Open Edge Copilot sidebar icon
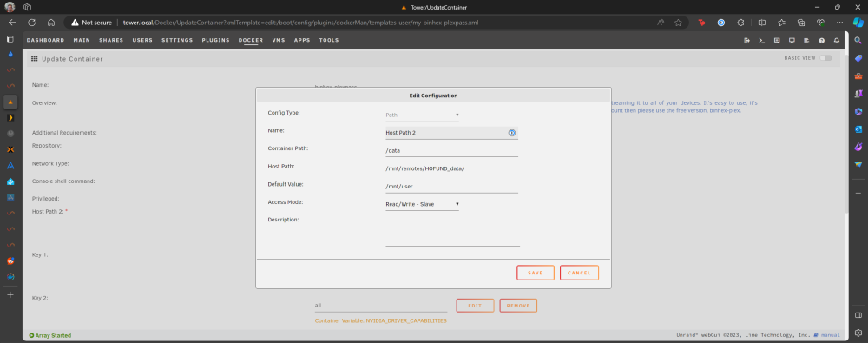Viewport: 868px width, 343px height. pyautogui.click(x=858, y=23)
